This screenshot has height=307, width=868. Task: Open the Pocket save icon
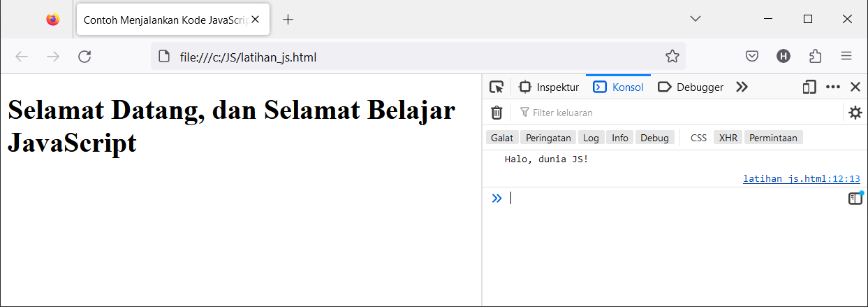click(752, 57)
